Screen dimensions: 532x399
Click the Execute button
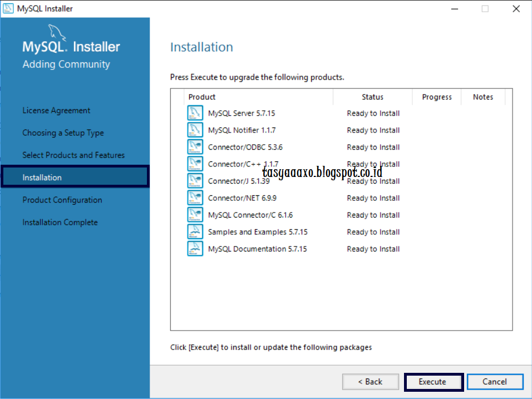pyautogui.click(x=434, y=382)
